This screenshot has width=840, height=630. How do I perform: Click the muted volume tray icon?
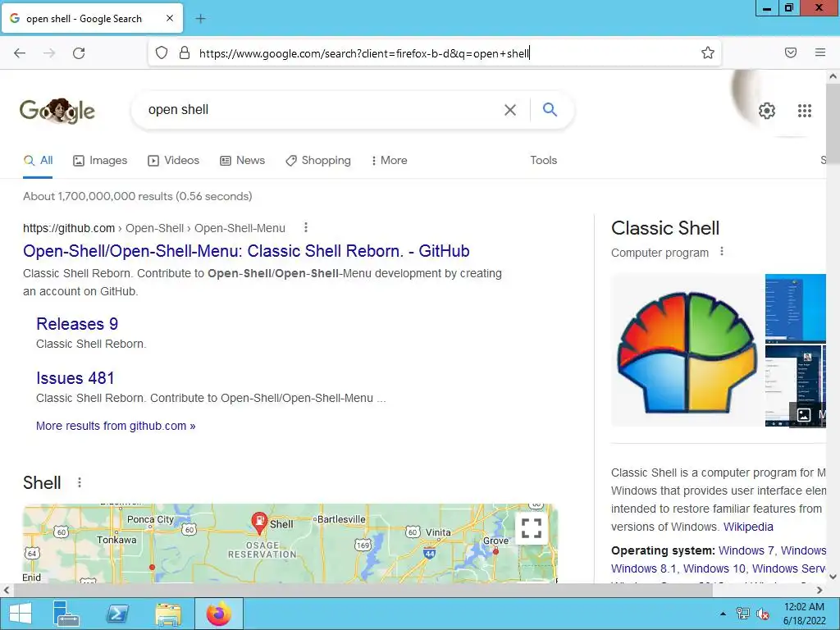[762, 614]
